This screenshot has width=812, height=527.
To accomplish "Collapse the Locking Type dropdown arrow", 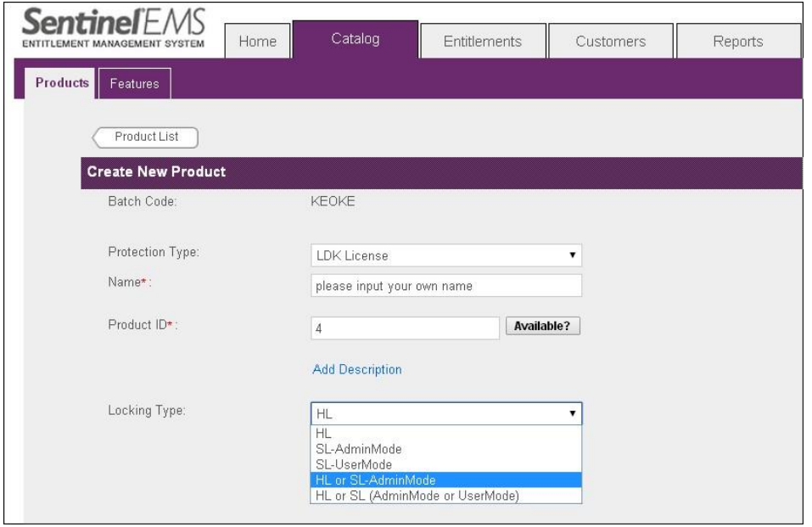I will (573, 413).
